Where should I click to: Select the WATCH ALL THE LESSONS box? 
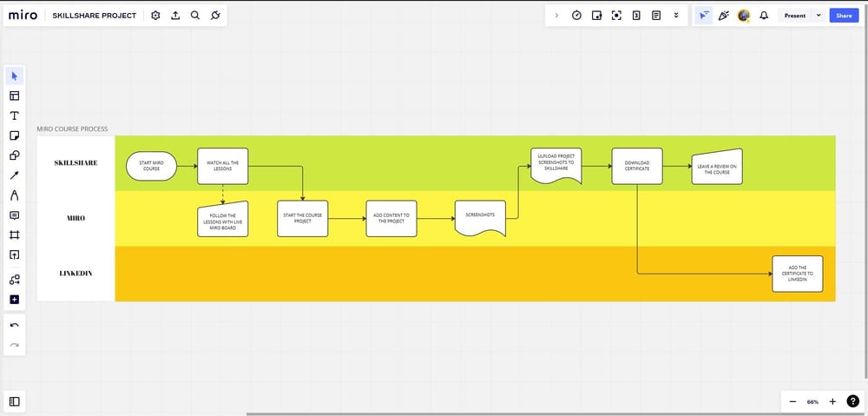(222, 166)
